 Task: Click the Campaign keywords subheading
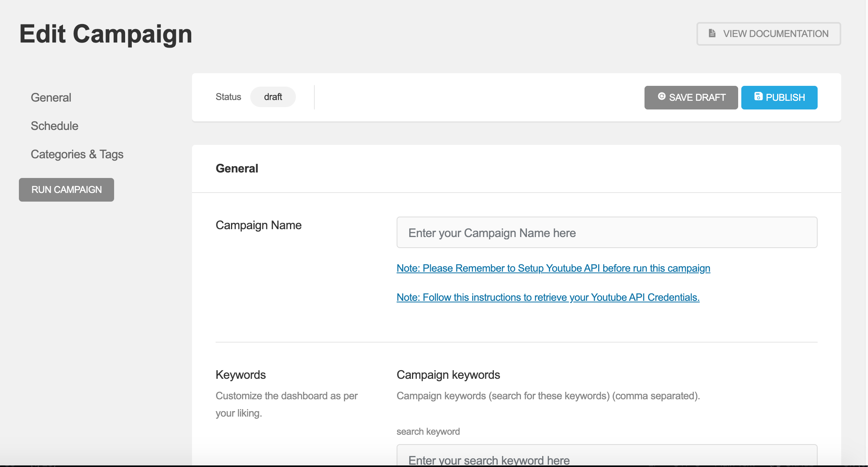[x=448, y=375]
